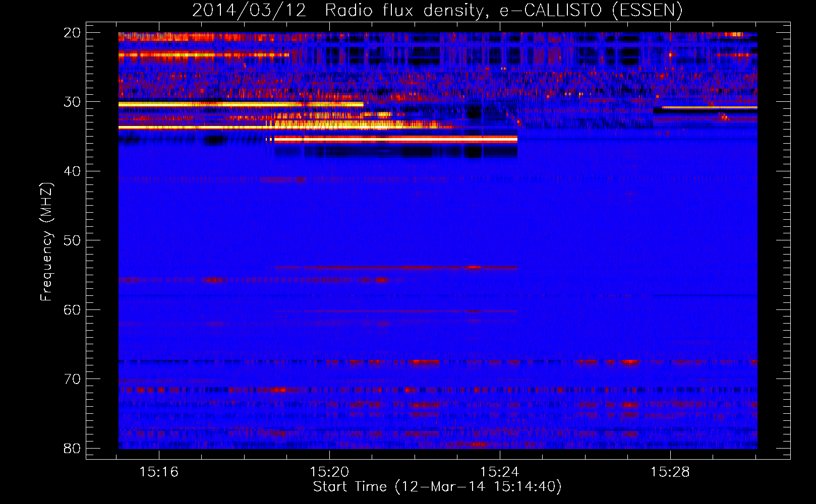The height and width of the screenshot is (504, 816).
Task: Click the '70' frequency tick label
Action: 72,379
